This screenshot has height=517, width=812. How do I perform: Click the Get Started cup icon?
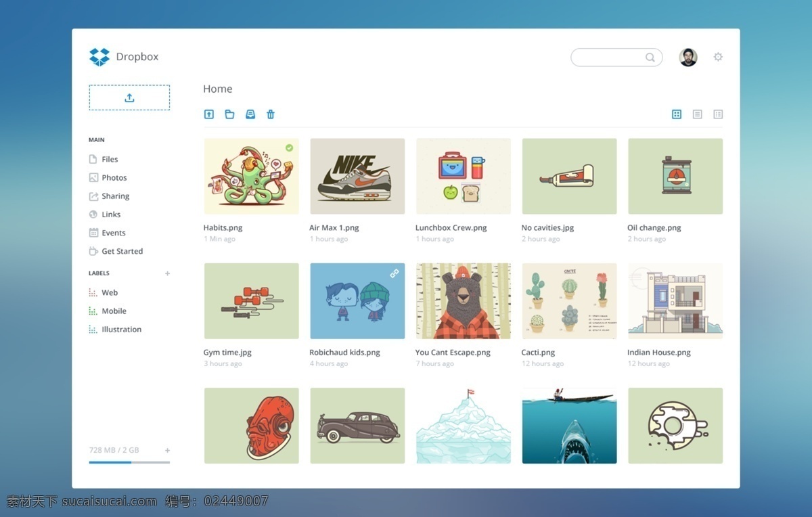[93, 251]
